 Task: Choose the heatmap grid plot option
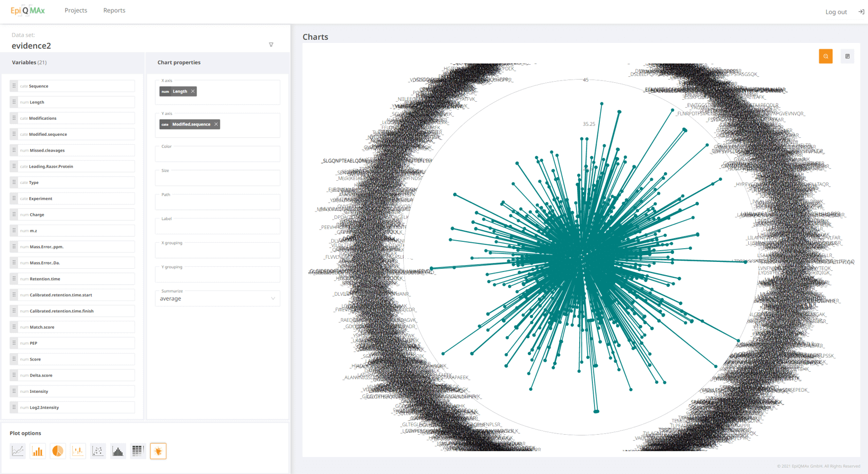pos(138,451)
